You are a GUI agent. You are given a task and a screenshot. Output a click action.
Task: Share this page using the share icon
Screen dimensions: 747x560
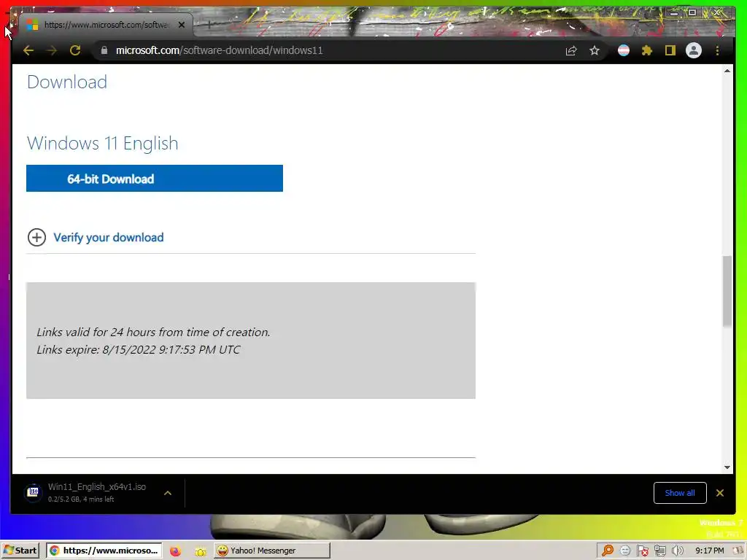click(x=570, y=50)
